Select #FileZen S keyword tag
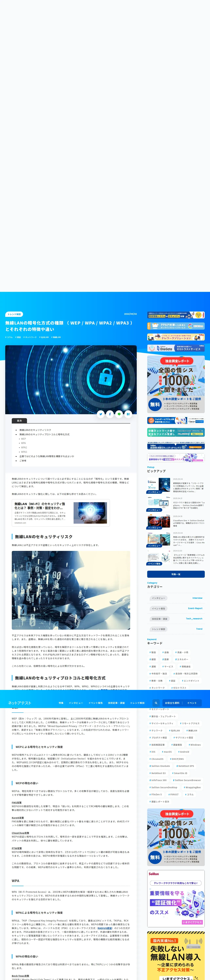 coord(156,794)
